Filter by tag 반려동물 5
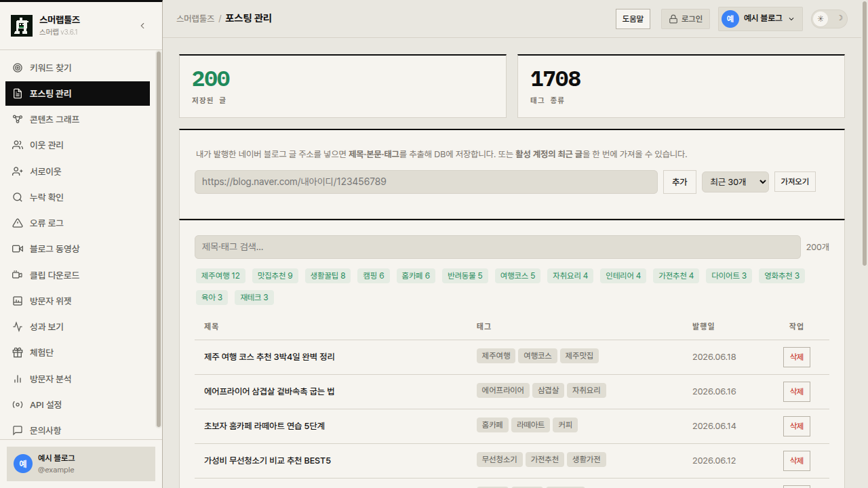The height and width of the screenshot is (488, 868). 465,276
